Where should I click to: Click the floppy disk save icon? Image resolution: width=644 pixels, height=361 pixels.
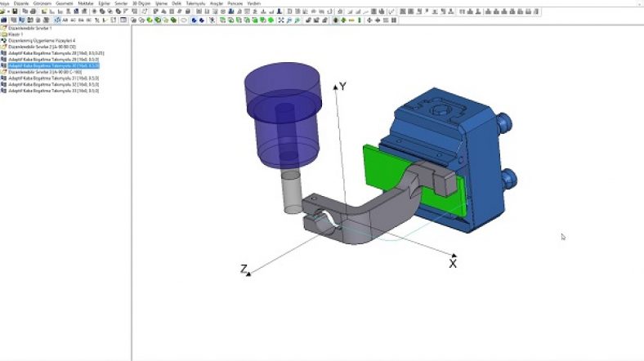coord(15,11)
